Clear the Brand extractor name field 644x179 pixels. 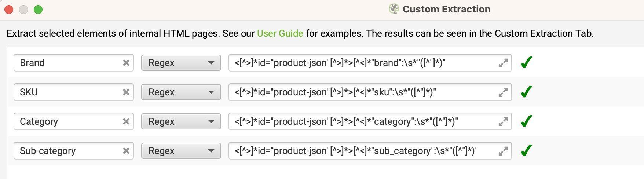[x=126, y=63]
